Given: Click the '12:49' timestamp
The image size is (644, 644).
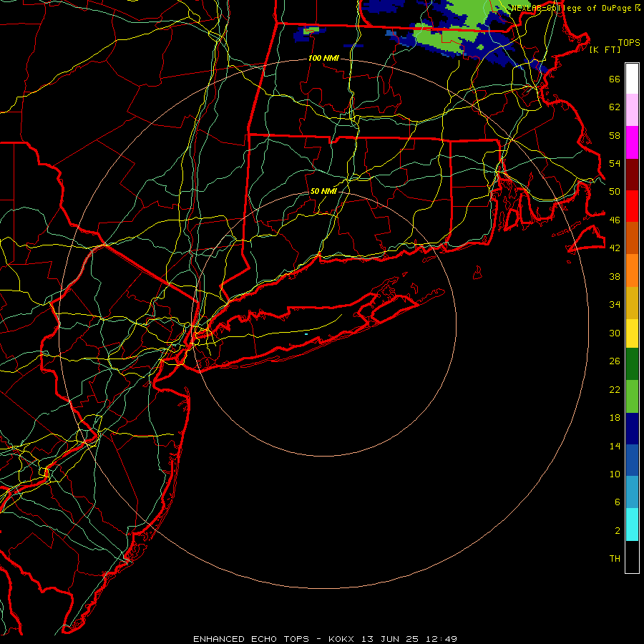Looking at the screenshot, I should click(x=441, y=639).
